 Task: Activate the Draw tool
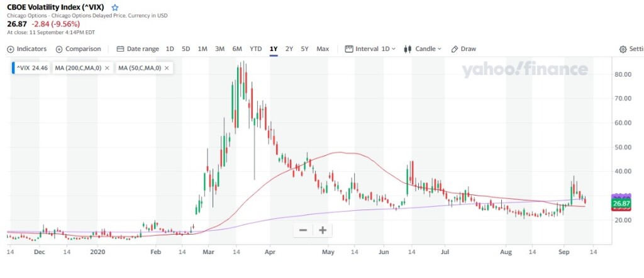pyautogui.click(x=464, y=49)
